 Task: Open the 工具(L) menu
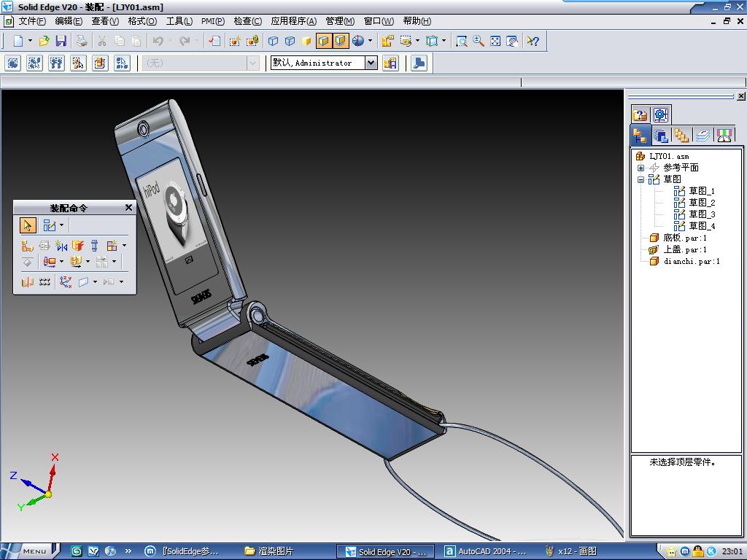click(179, 21)
